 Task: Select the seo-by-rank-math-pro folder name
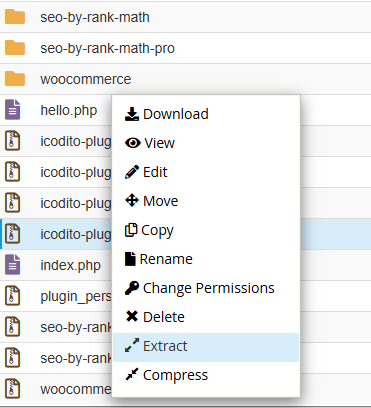pos(107,48)
